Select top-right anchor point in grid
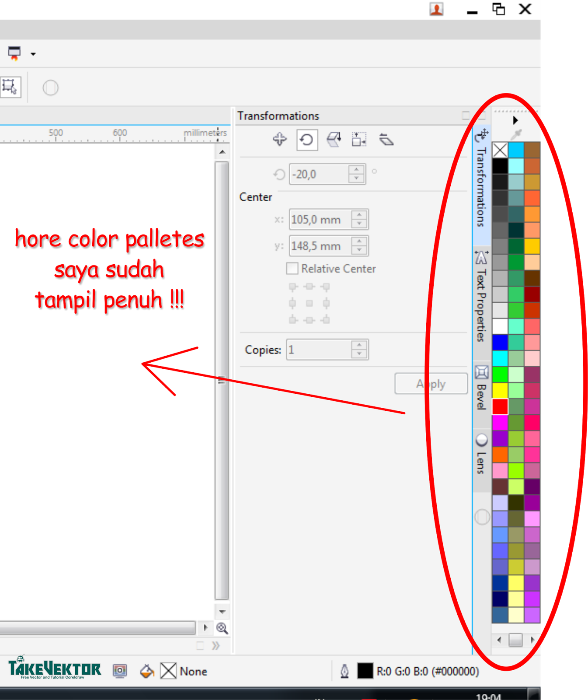This screenshot has width=588, height=700. 326,287
